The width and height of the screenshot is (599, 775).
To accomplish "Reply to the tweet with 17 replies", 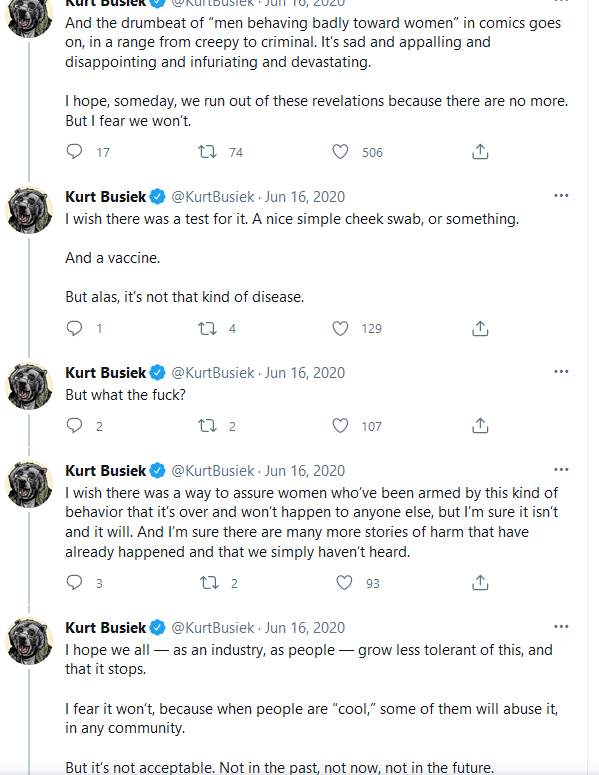I will coord(74,151).
